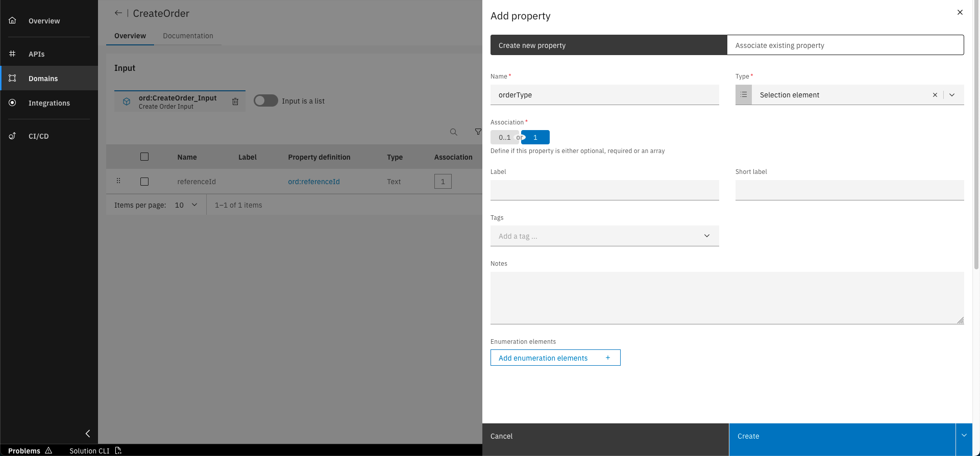The height and width of the screenshot is (456, 980).
Task: Click Add enumeration elements button
Action: point(555,358)
